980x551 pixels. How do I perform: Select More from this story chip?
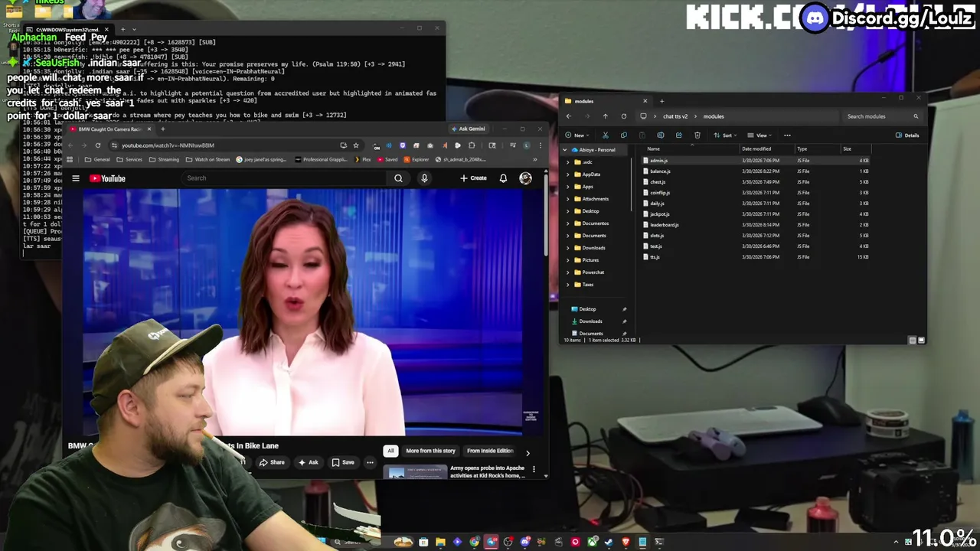click(430, 451)
